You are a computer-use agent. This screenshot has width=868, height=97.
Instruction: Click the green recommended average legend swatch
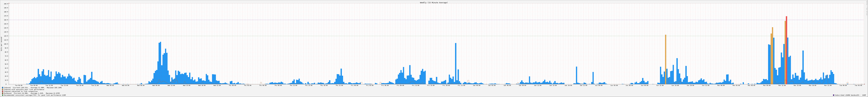[3, 95]
